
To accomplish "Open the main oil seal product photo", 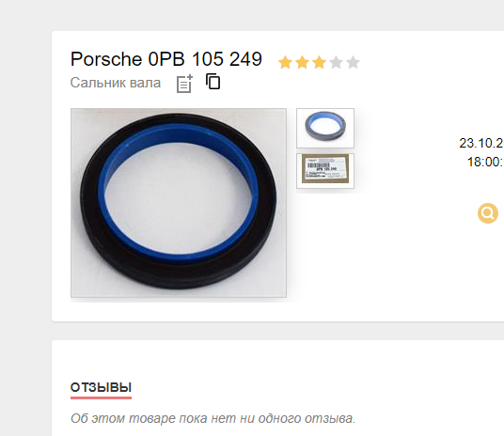I will pos(179,203).
